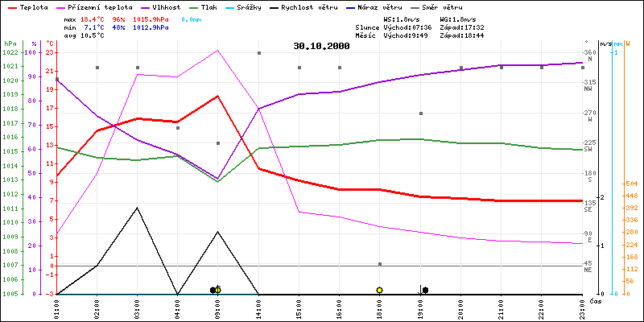
Task: Select the black moon marker after 19:00
Action: tap(425, 290)
